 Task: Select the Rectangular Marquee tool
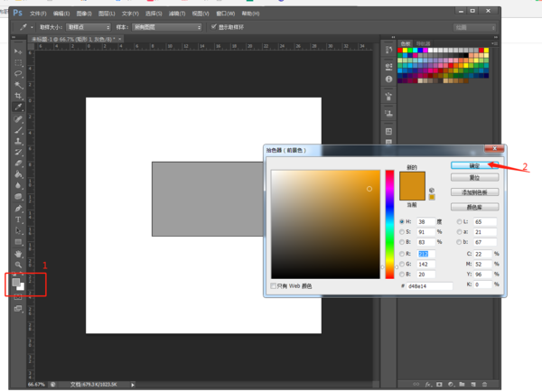coord(18,62)
